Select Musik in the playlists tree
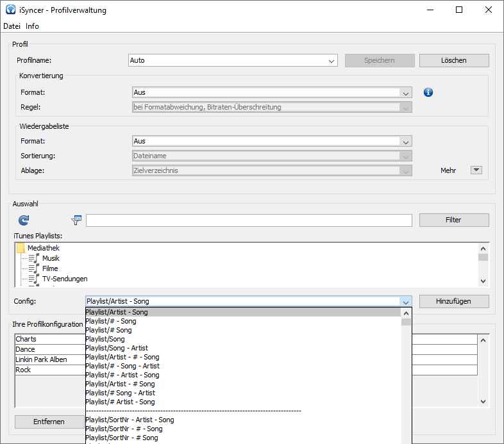The image size is (504, 444). tap(51, 258)
